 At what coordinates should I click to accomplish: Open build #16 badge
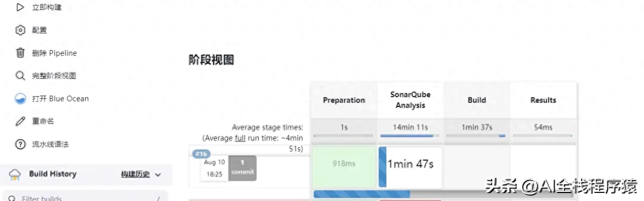point(201,154)
